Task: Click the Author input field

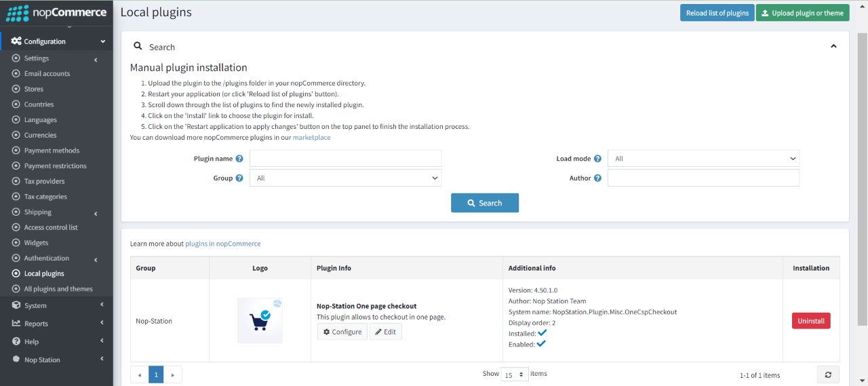Action: (x=703, y=178)
